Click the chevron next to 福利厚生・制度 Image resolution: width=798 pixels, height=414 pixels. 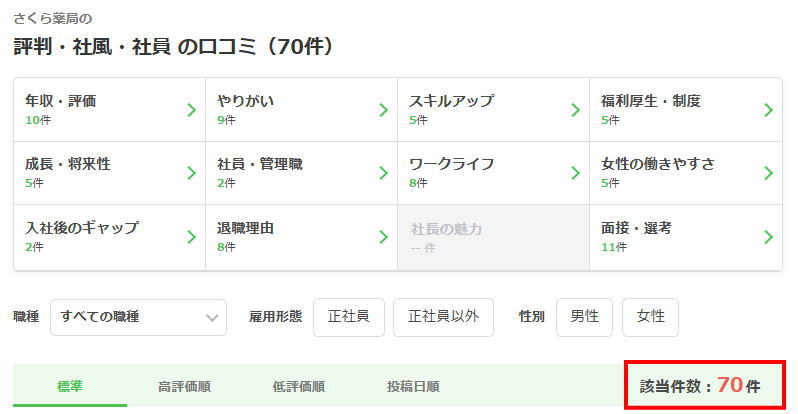[768, 110]
